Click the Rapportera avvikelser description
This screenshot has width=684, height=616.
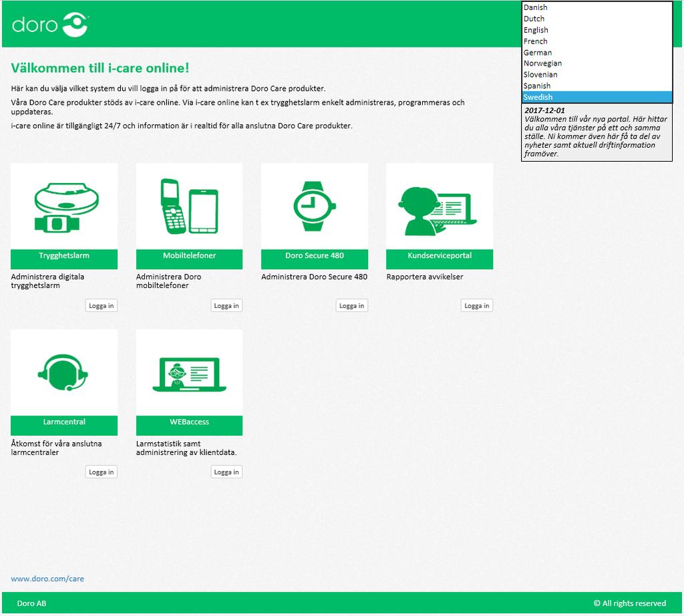(x=425, y=277)
